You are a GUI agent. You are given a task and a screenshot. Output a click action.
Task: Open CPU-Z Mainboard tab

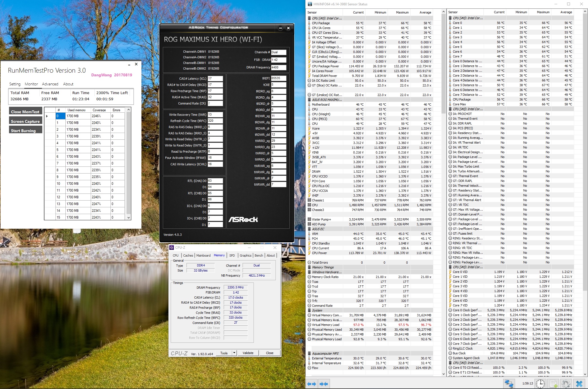coord(203,255)
